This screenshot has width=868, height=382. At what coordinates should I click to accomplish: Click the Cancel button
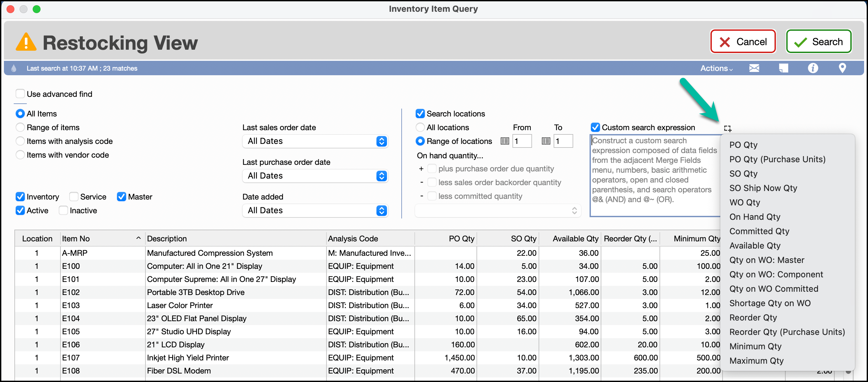coord(743,42)
